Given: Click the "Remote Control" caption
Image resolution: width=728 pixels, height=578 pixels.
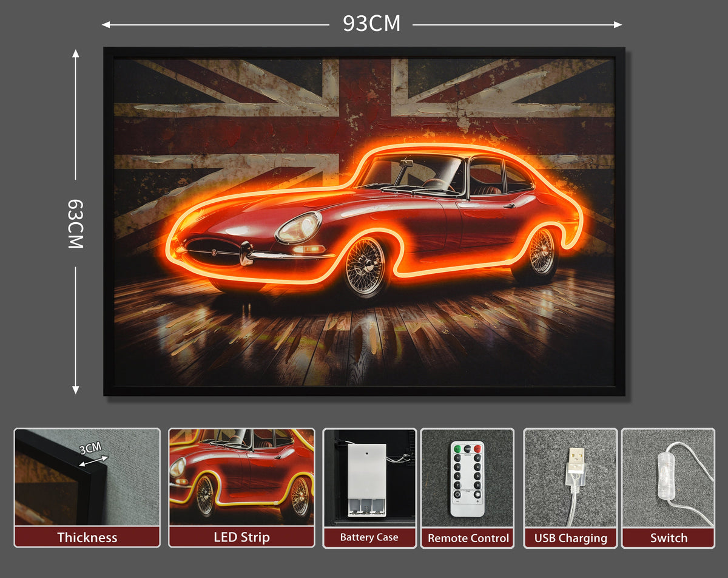Looking at the screenshot, I should (467, 537).
